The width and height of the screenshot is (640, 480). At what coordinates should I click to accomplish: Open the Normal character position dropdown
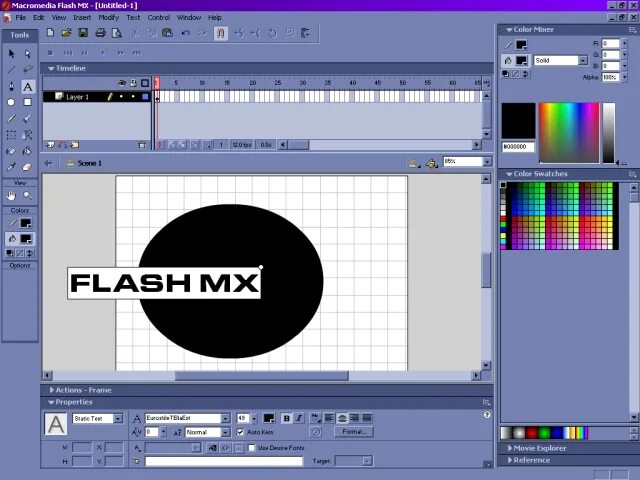pos(225,432)
